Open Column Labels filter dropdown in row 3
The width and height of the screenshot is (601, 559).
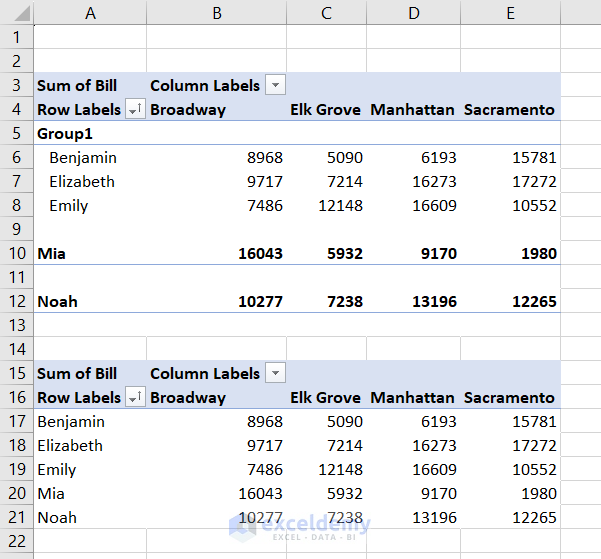pos(276,86)
